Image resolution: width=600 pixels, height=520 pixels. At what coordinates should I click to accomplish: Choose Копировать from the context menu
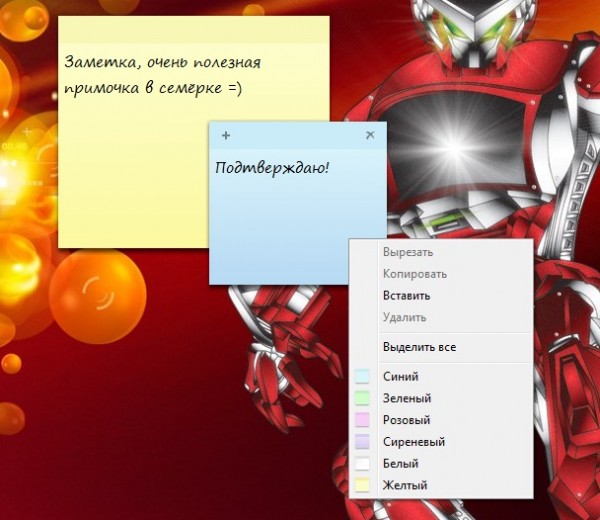[441, 274]
